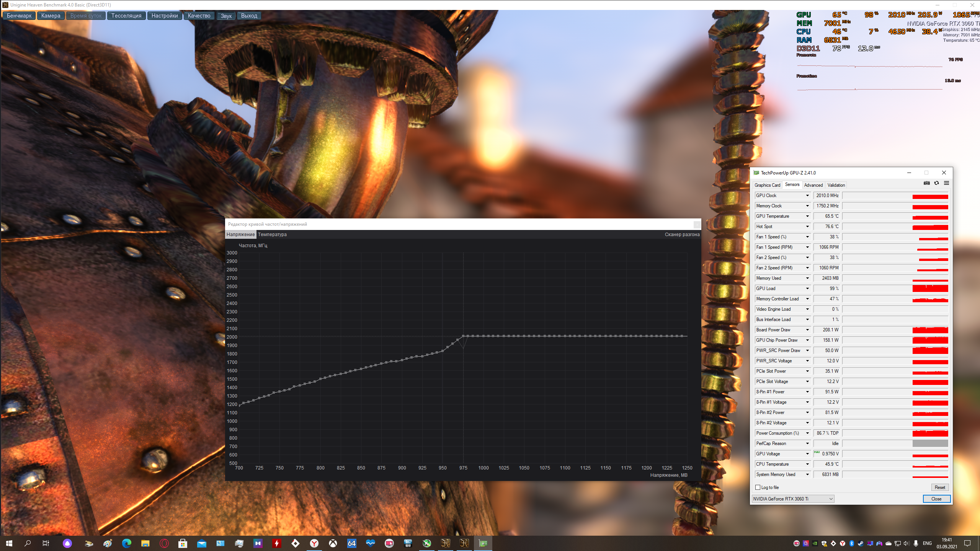Click the Xbox icon in the taskbar
Viewport: 980px width, 551px height.
pyautogui.click(x=333, y=543)
